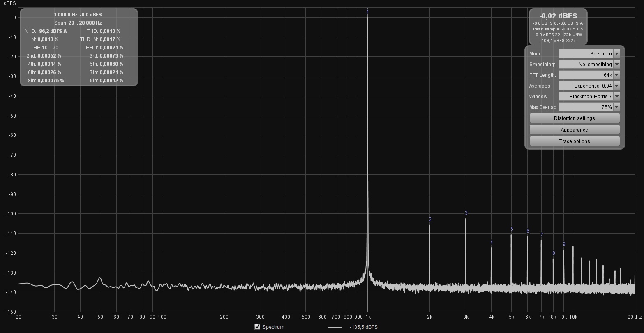The height and width of the screenshot is (333, 644).
Task: Click the HH 10 .. 20 label
Action: tap(46, 48)
